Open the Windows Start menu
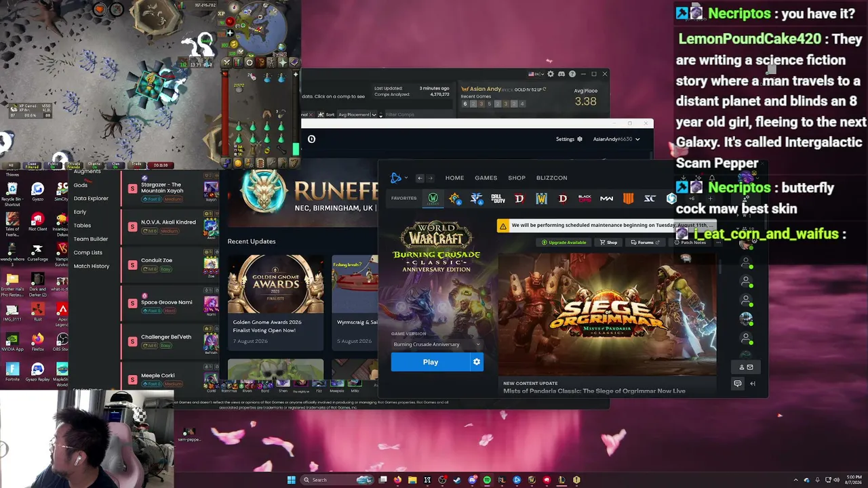This screenshot has width=868, height=488. pyautogui.click(x=292, y=480)
